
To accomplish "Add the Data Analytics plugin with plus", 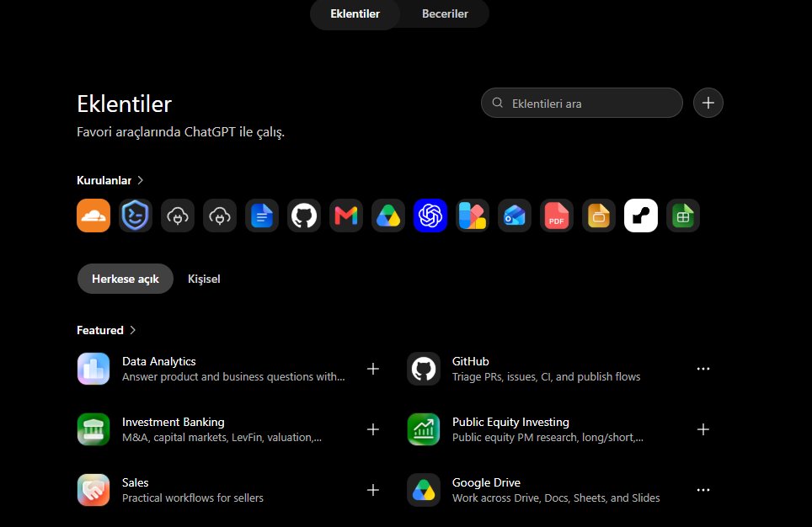I will point(373,369).
